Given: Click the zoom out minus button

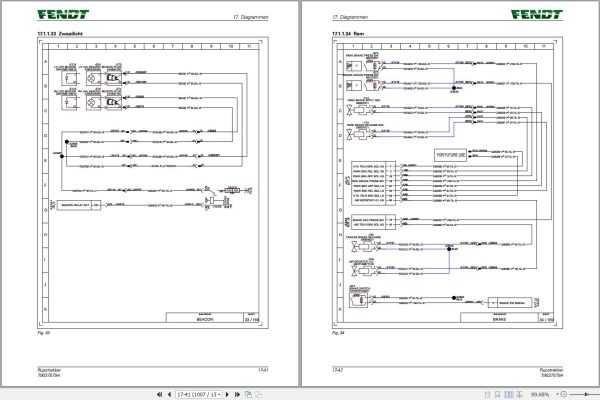Looking at the screenshot, I should [563, 394].
